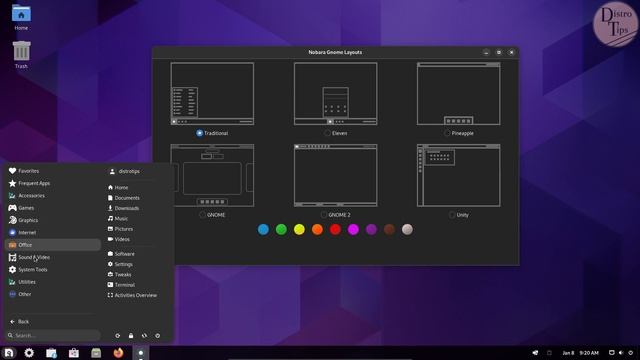Screen dimensions: 640x360
Task: Click the Eleven layout preview thumbnail
Action: (336, 93)
